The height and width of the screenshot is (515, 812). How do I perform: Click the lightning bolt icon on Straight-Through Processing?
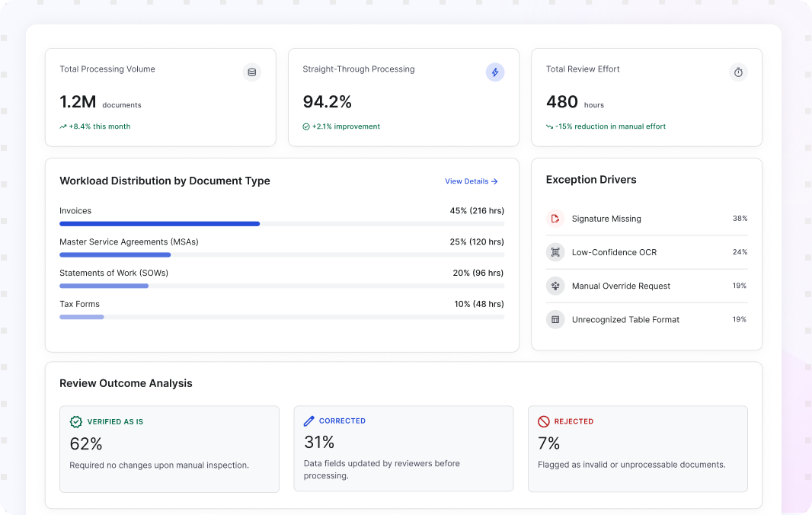[495, 72]
